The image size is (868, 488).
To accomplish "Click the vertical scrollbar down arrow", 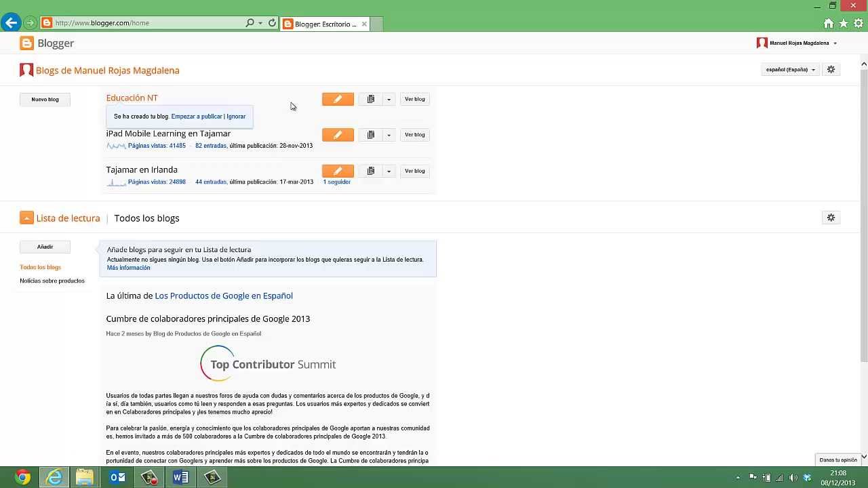I will tap(864, 457).
